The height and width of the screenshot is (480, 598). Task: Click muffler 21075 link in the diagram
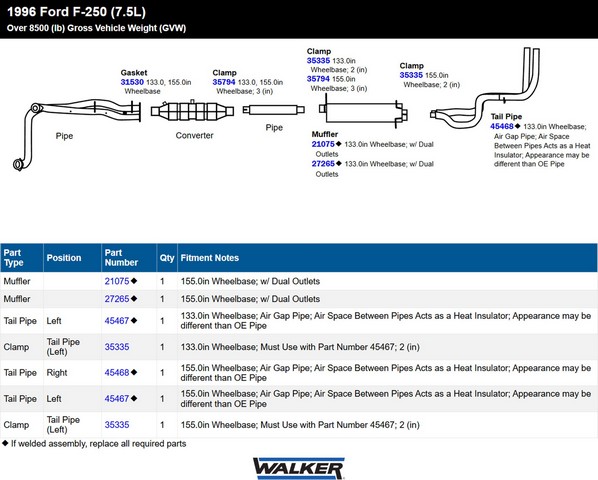(323, 144)
